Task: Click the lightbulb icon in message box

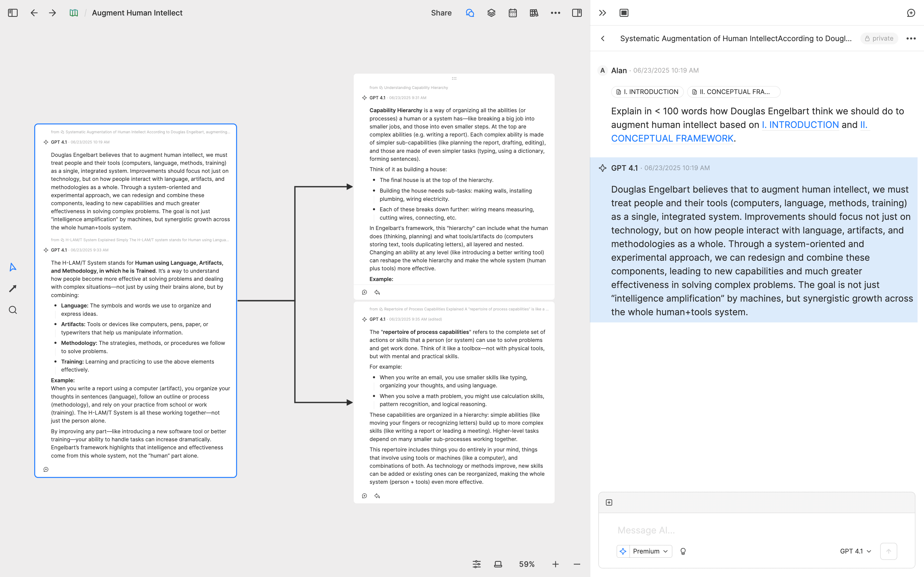Action: 683,551
